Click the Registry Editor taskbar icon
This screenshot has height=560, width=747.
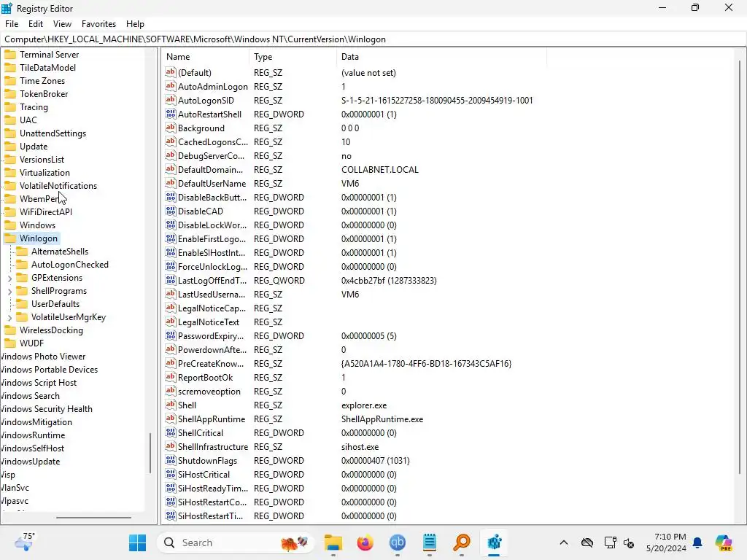point(494,542)
